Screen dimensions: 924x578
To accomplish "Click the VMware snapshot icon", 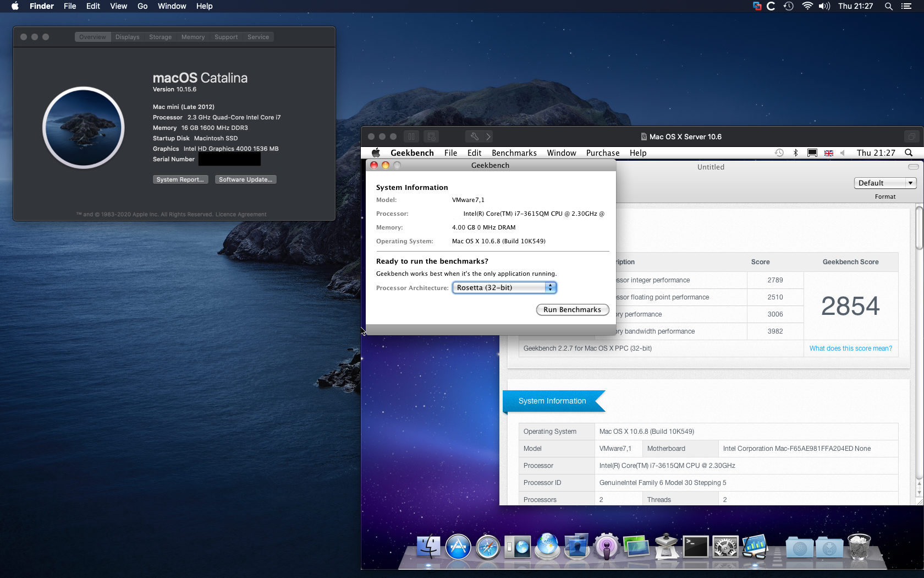I will tap(432, 137).
